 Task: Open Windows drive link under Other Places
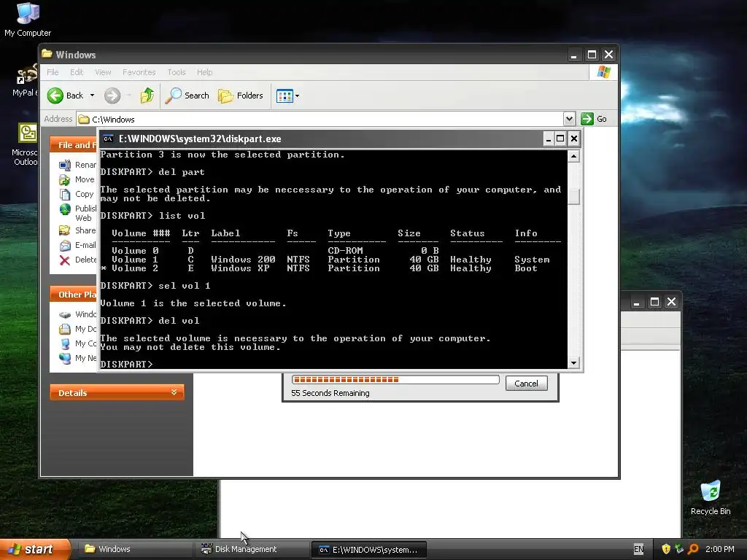(x=77, y=315)
